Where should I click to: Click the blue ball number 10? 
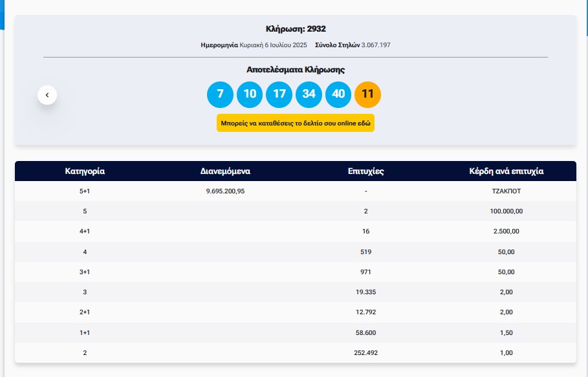250,94
